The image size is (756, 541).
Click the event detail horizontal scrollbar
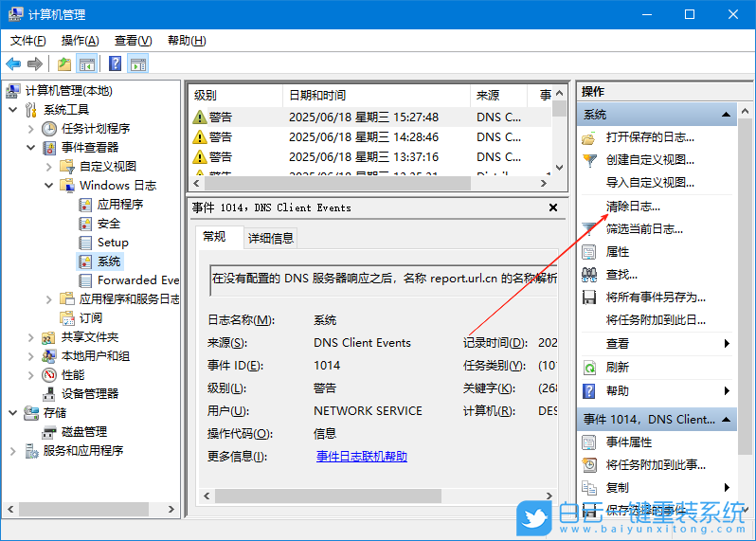pos(377,496)
